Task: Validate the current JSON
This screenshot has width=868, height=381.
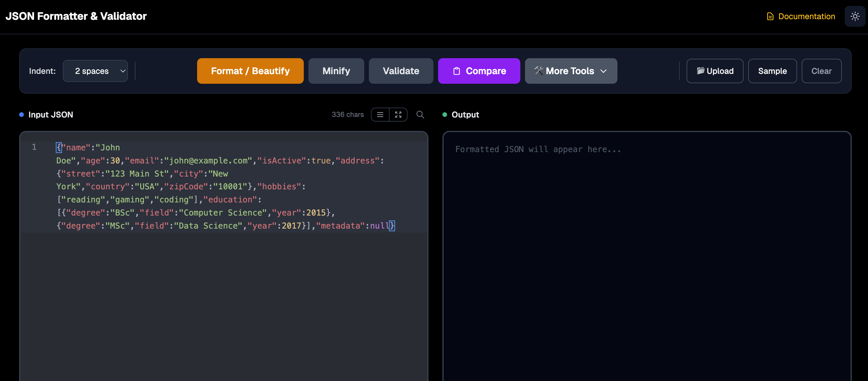Action: coord(401,71)
